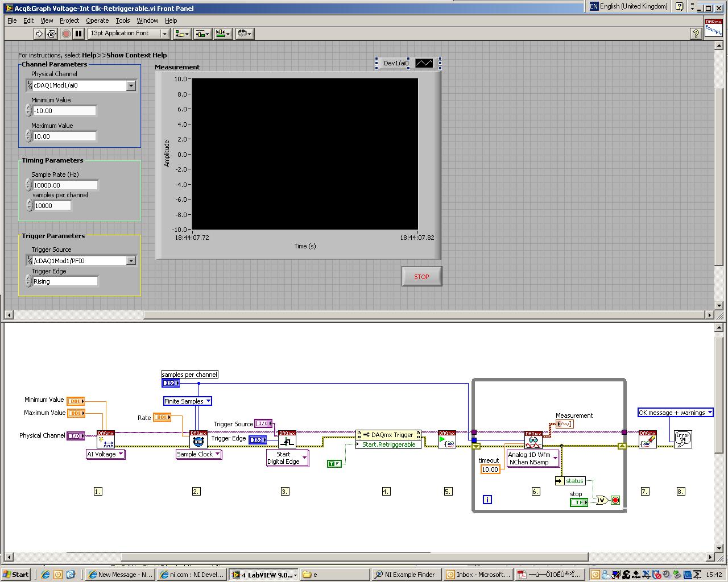Open the 13pt Application Font dropdown
The height and width of the screenshot is (582, 728).
(129, 34)
